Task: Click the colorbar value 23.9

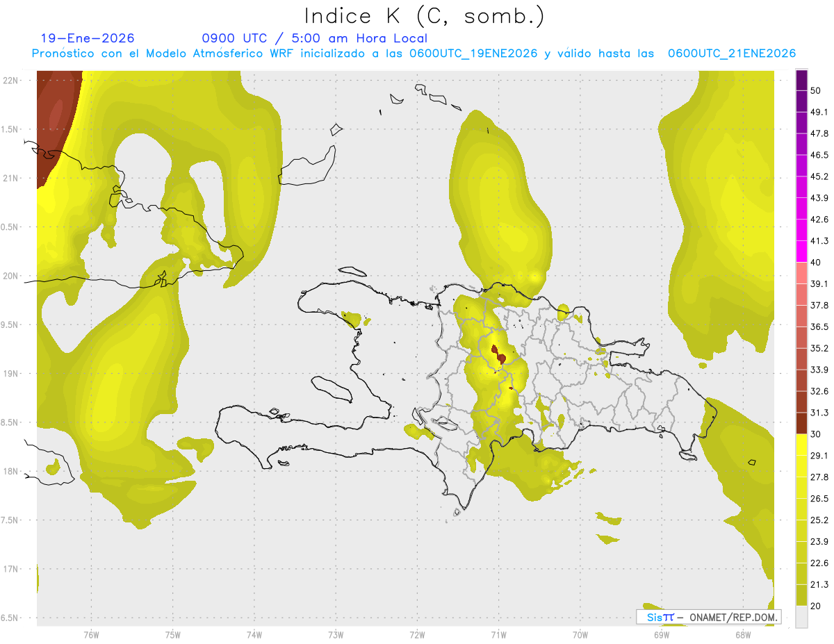Action: (819, 541)
